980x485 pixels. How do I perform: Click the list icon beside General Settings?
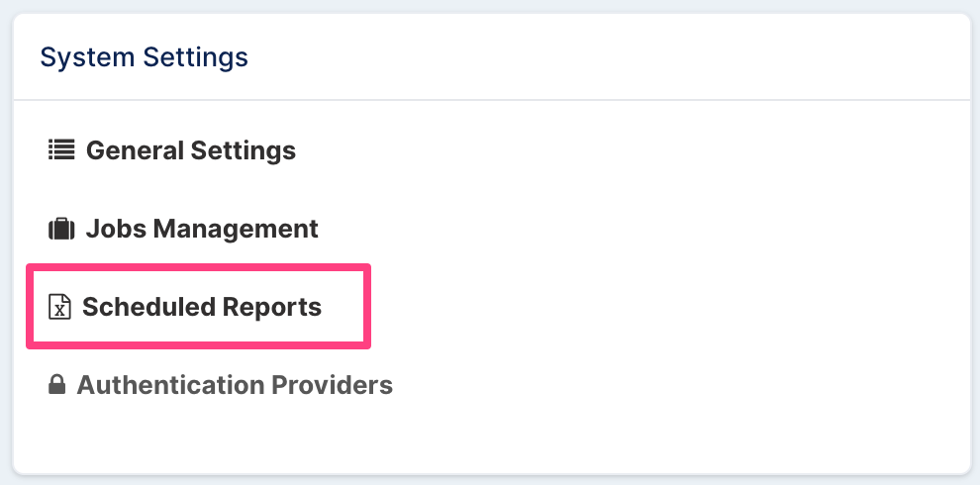tap(61, 150)
